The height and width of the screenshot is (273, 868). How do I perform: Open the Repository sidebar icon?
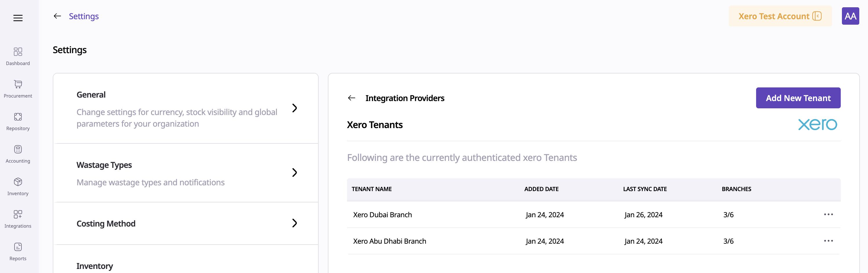(x=18, y=121)
